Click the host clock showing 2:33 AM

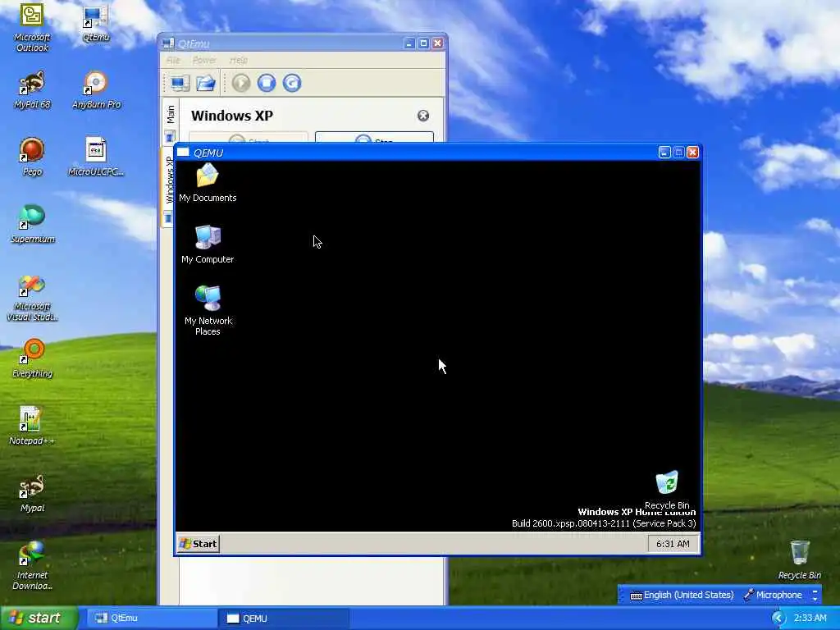tap(810, 618)
